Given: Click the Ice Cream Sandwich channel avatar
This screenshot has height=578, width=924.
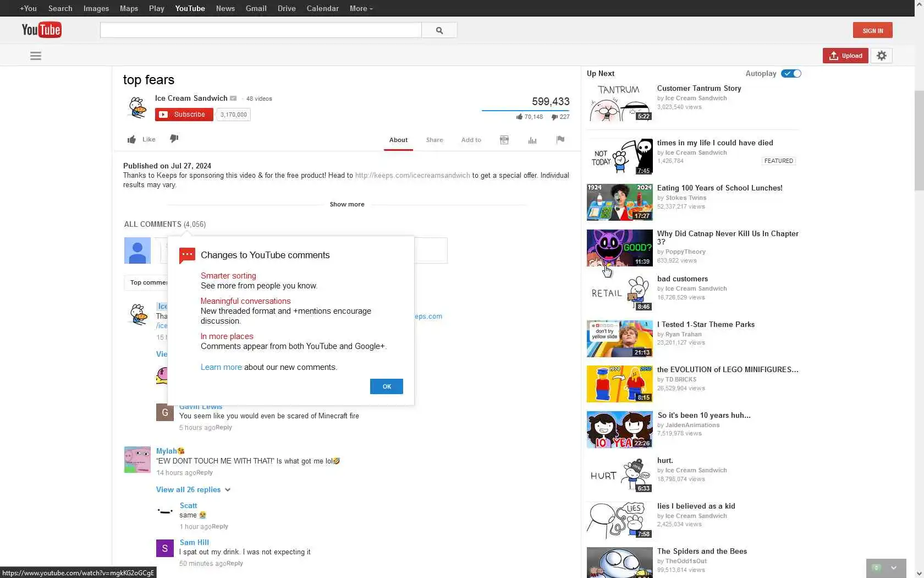Looking at the screenshot, I should pyautogui.click(x=137, y=107).
